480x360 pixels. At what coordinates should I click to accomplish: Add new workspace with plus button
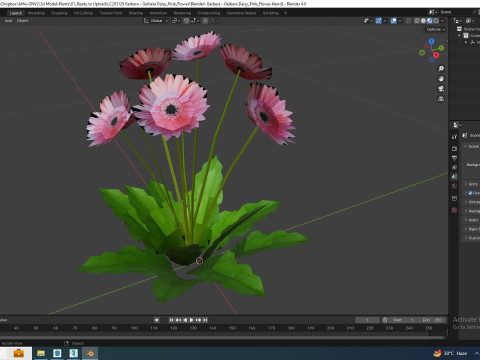[285, 13]
